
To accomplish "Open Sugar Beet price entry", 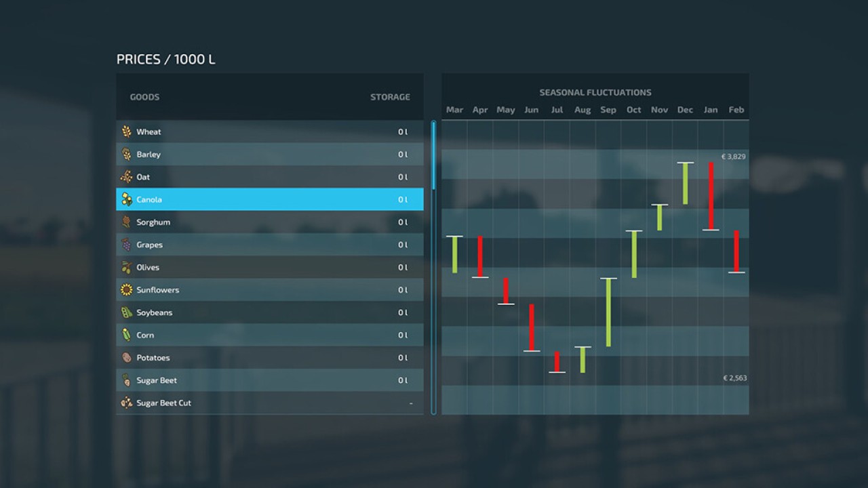I will [270, 380].
